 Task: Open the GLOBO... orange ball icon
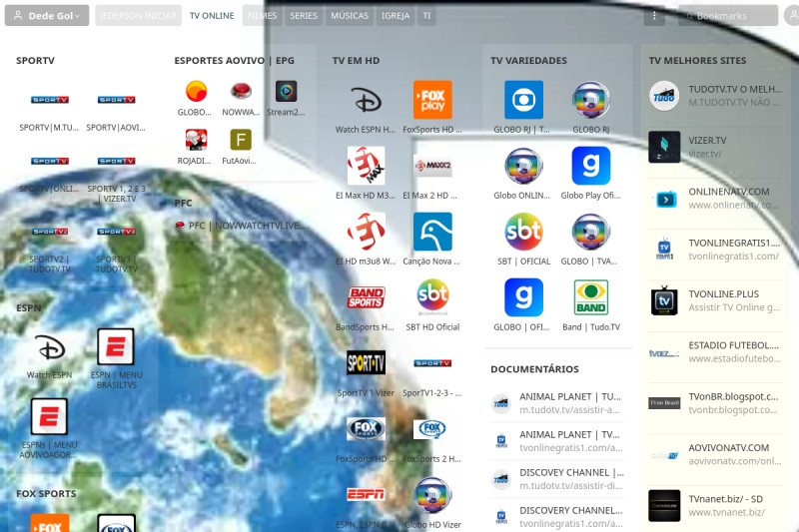pyautogui.click(x=196, y=92)
